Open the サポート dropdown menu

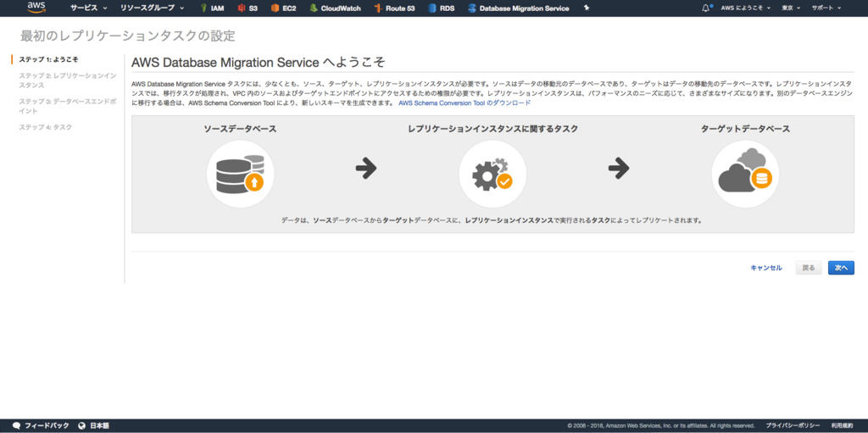click(826, 8)
